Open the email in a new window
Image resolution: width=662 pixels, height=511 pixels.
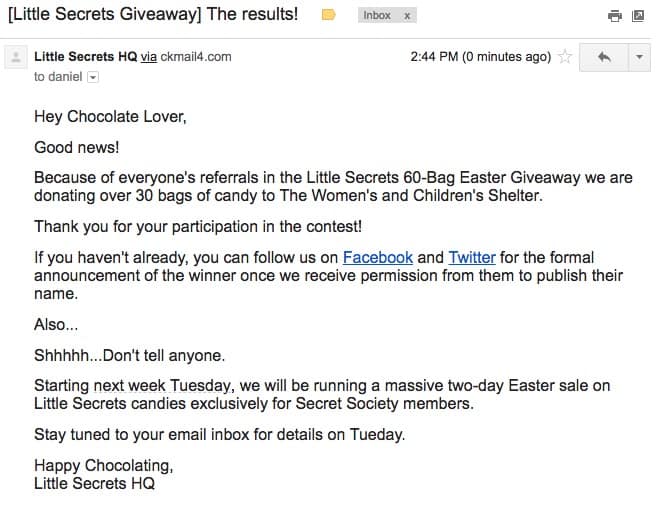coord(638,16)
